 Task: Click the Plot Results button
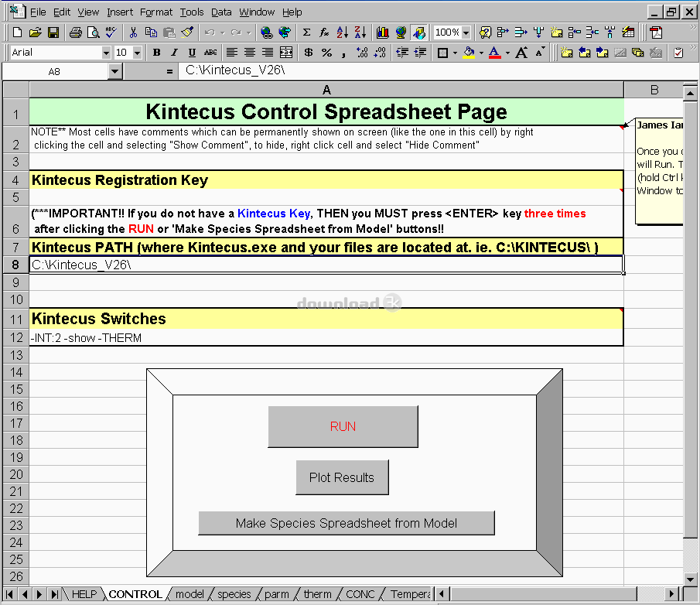pos(342,477)
